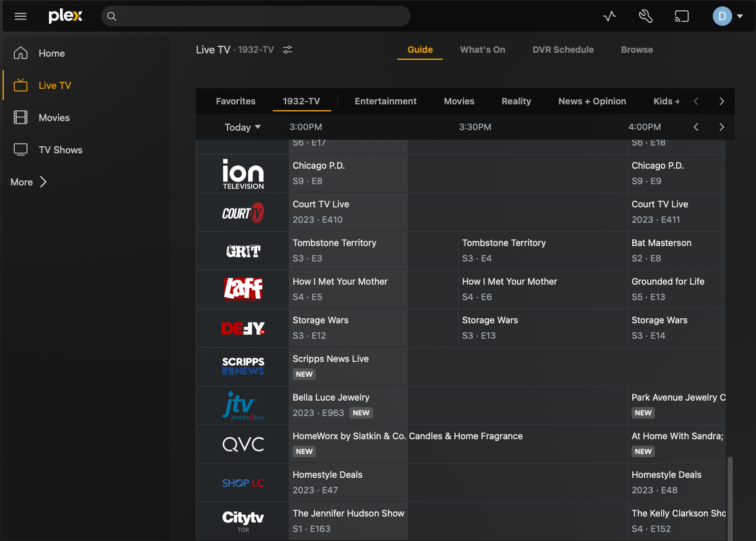Open the Activity pulse icon
The height and width of the screenshot is (541, 756).
tap(610, 16)
